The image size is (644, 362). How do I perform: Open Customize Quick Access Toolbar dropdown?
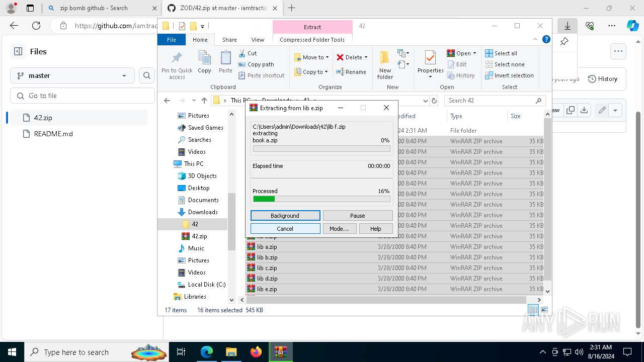click(x=202, y=26)
